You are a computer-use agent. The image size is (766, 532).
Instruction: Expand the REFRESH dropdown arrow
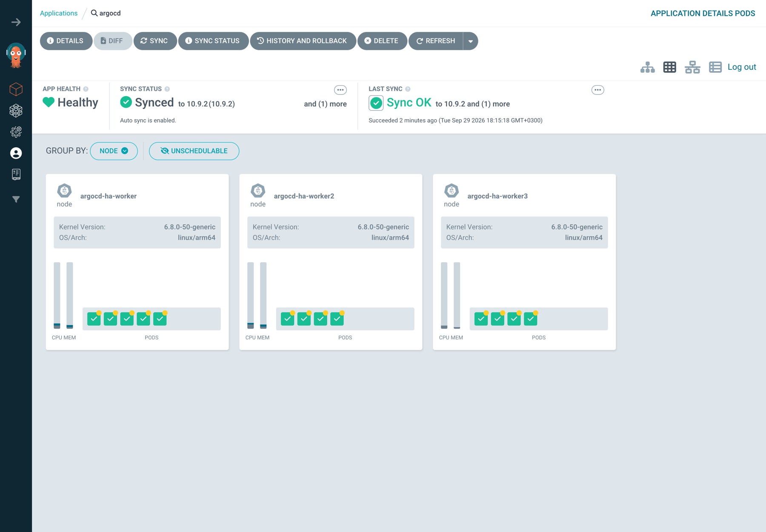[471, 41]
